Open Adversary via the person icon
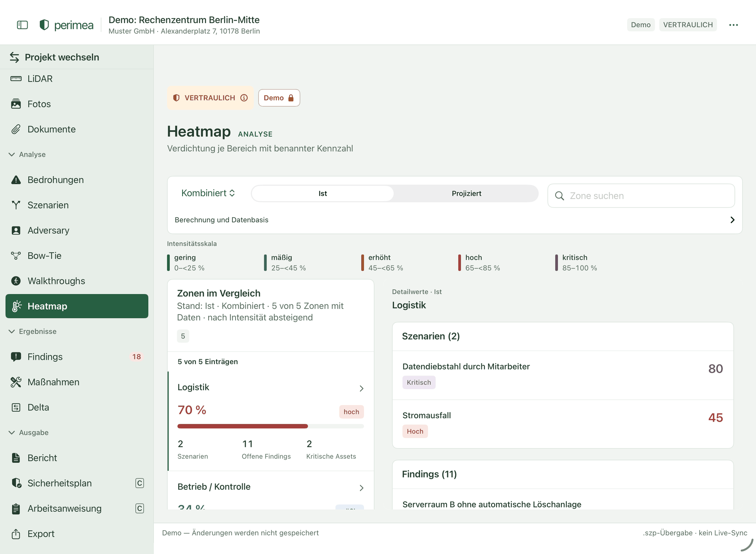The image size is (756, 554). click(16, 230)
